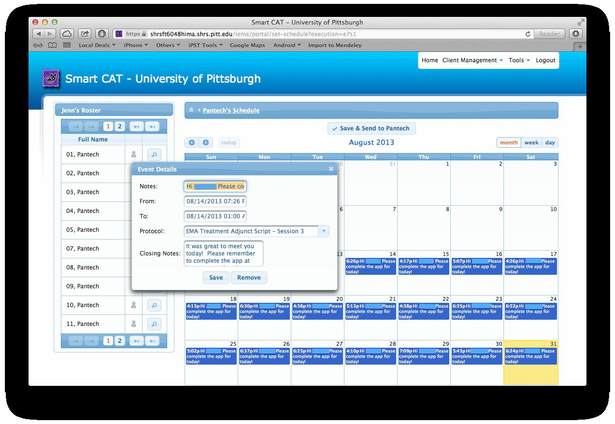Click the Safari back arrow button
615x424 pixels.
[x=38, y=34]
